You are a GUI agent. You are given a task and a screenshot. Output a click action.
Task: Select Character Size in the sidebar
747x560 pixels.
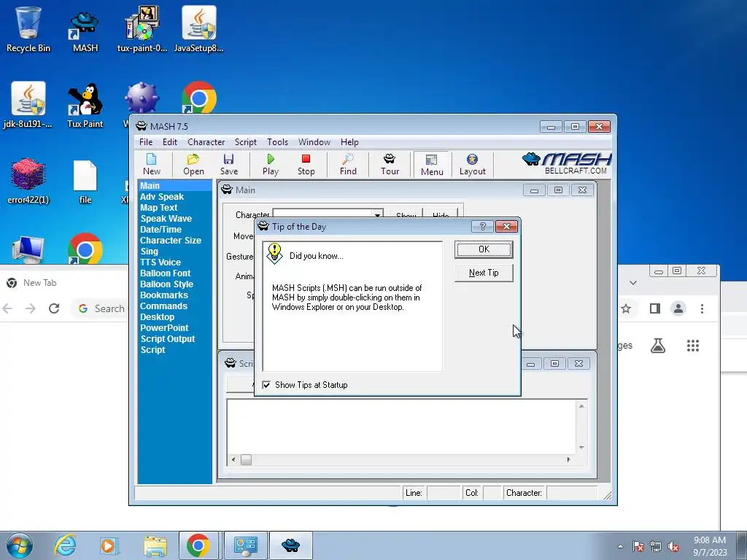click(171, 241)
